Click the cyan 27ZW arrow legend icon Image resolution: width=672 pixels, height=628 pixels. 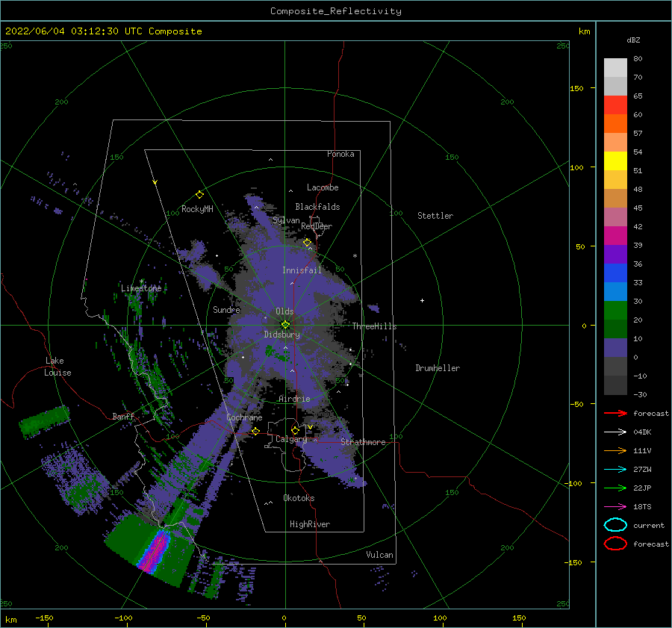pos(615,470)
